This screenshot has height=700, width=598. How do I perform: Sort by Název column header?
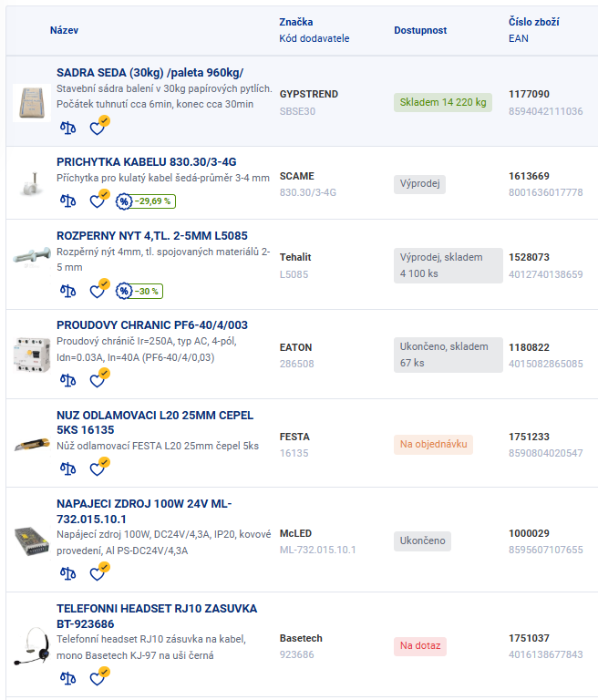(x=64, y=30)
